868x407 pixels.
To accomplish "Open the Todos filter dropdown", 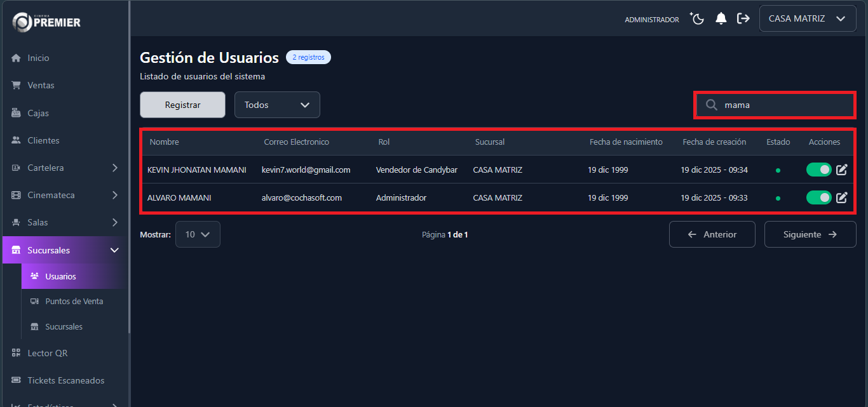I will pos(277,105).
